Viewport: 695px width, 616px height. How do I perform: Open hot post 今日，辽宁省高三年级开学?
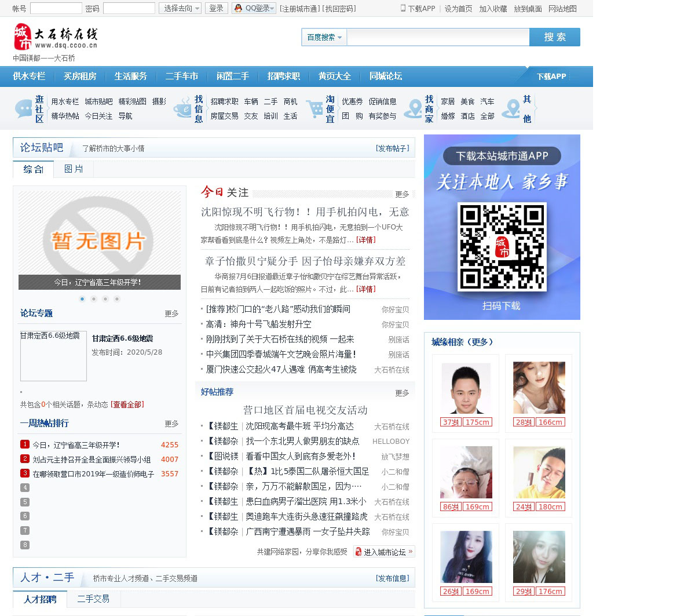click(76, 445)
